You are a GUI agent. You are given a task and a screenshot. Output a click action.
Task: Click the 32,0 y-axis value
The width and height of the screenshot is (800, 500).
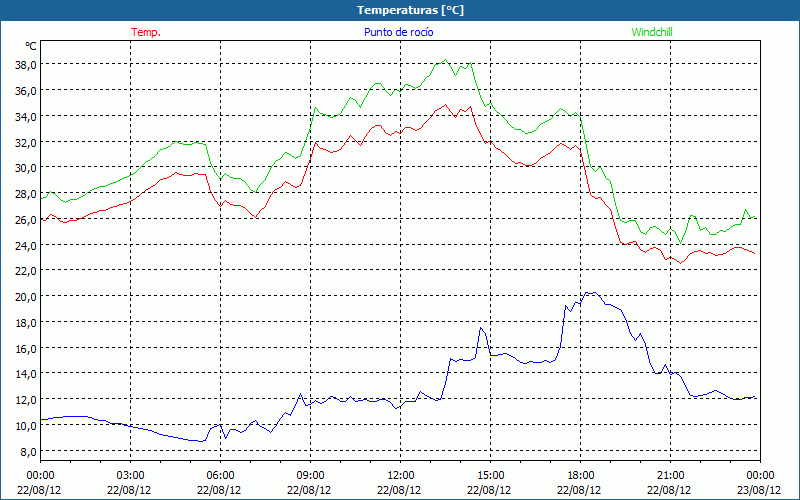pos(26,142)
